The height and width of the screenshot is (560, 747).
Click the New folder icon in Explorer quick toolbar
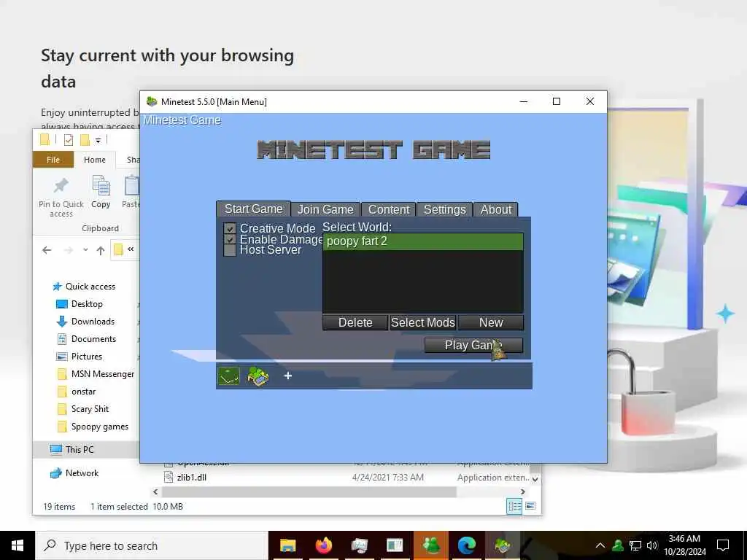85,140
